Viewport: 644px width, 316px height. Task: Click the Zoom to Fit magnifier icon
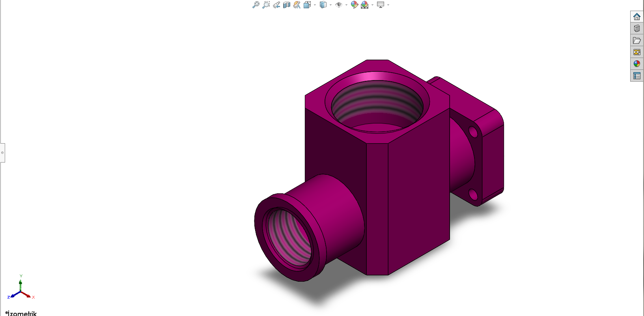[256, 5]
